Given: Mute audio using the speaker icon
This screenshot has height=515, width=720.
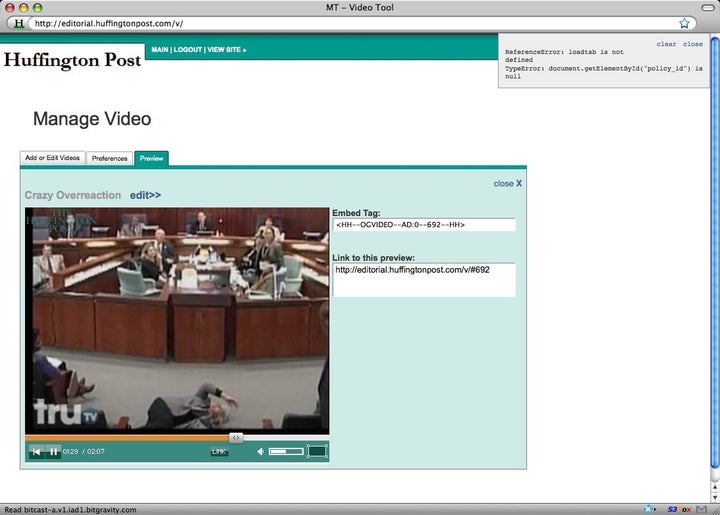Looking at the screenshot, I should (x=260, y=452).
